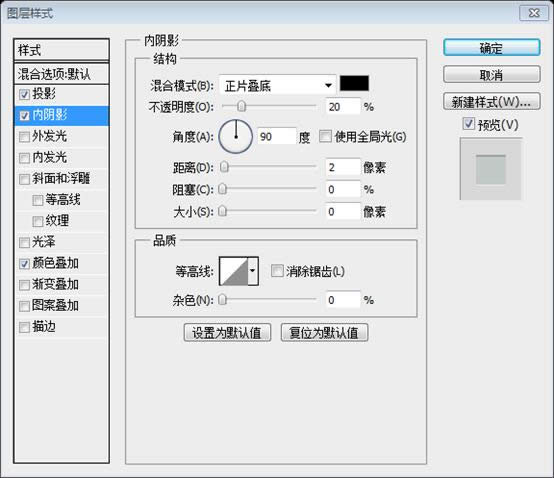This screenshot has width=554, height=478.
Task: Uncheck the 投影 drop shadow checkbox
Action: pyautogui.click(x=24, y=94)
